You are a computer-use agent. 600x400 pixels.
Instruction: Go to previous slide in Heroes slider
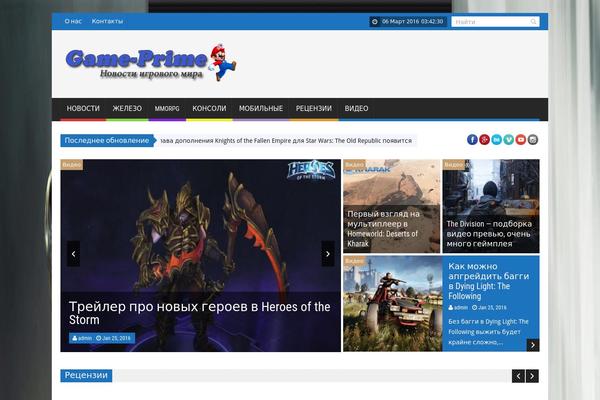click(73, 253)
